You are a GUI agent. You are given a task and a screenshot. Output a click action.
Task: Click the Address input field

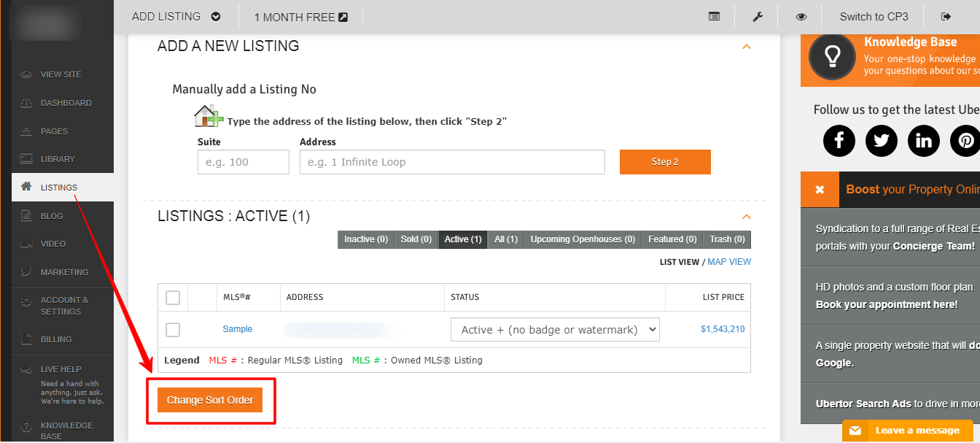[x=452, y=162]
